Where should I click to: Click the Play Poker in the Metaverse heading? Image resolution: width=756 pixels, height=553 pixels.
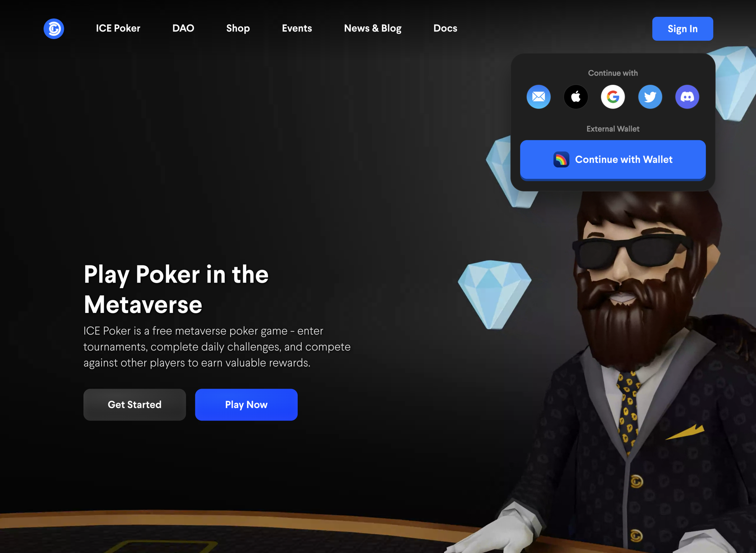(x=176, y=289)
